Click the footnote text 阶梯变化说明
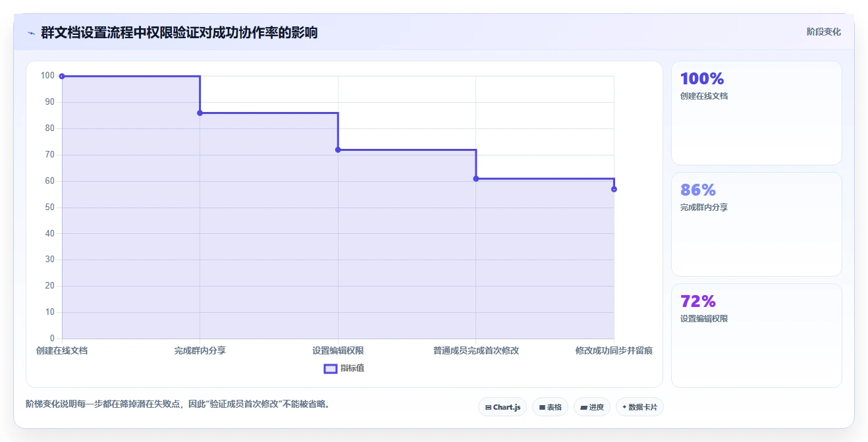The height and width of the screenshot is (442, 868). tap(178, 404)
